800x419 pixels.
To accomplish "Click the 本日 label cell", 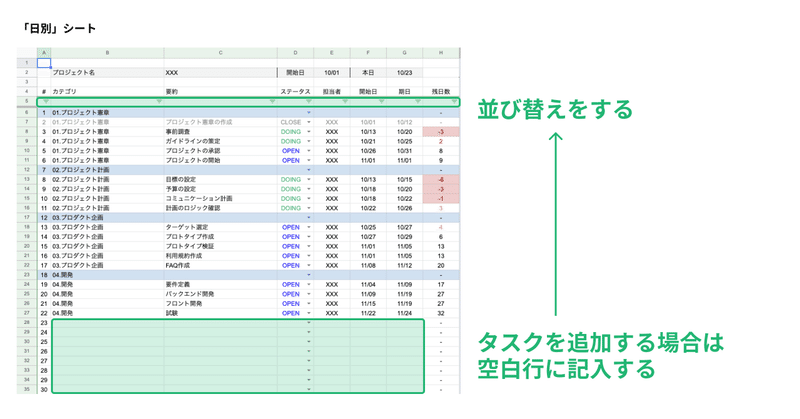I will (x=368, y=72).
